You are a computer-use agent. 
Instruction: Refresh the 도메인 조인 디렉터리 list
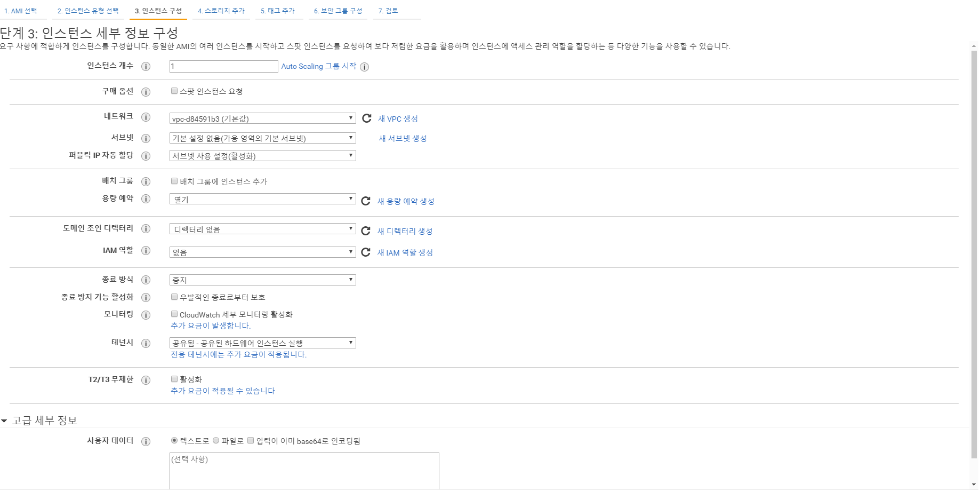tap(366, 231)
